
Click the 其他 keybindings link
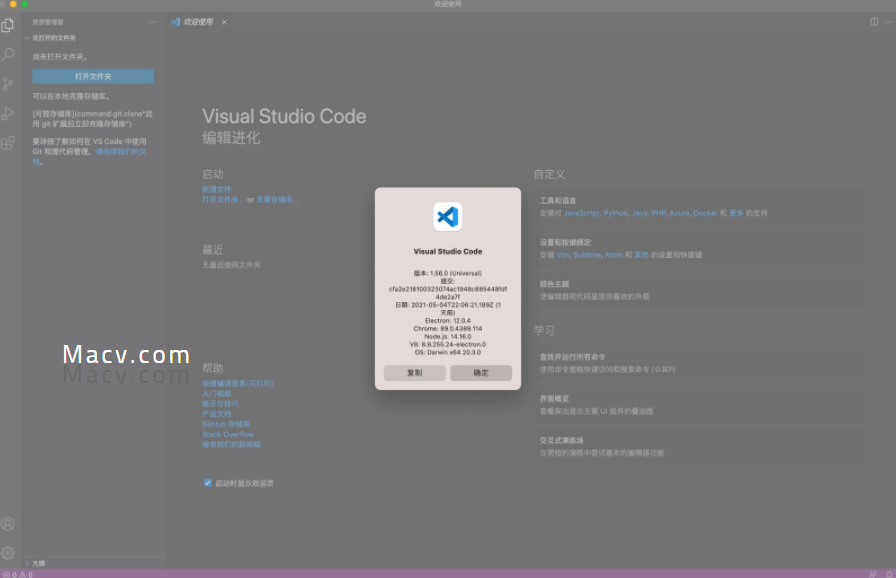pyautogui.click(x=642, y=255)
